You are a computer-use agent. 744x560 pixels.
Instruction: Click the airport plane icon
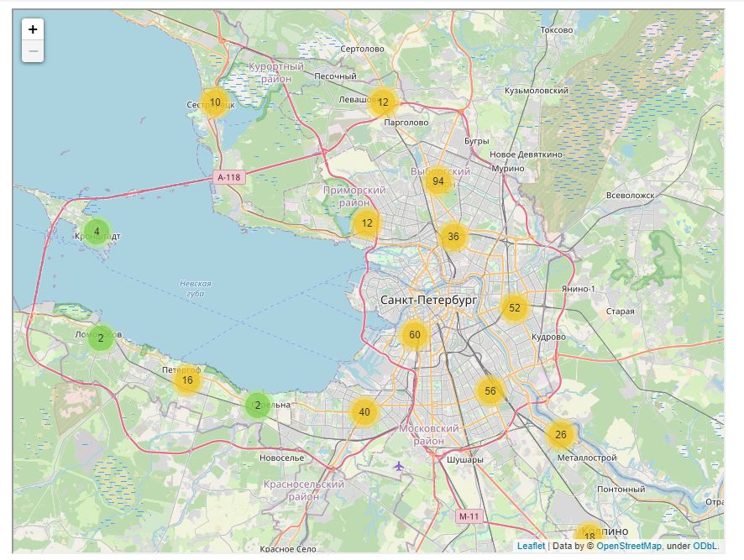(x=399, y=467)
